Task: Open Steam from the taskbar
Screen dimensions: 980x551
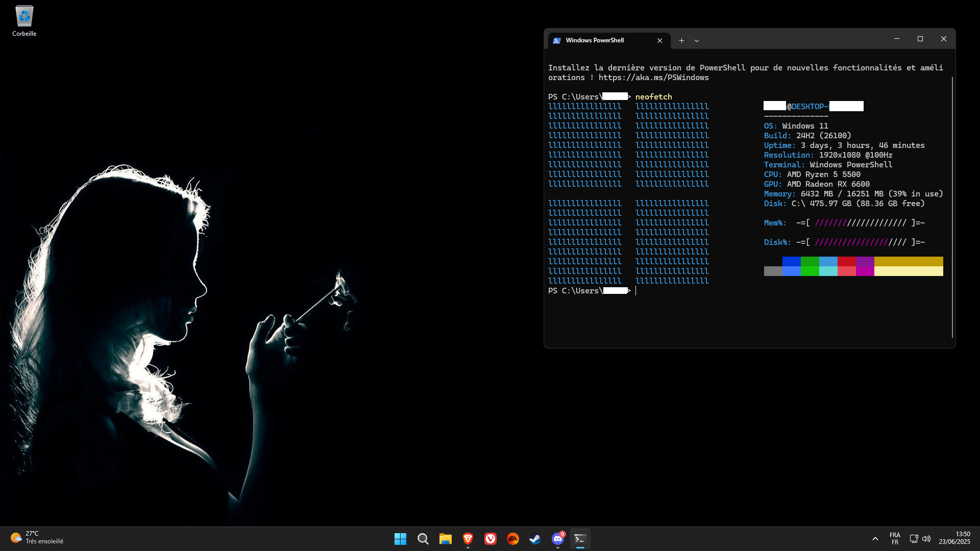Action: point(535,539)
